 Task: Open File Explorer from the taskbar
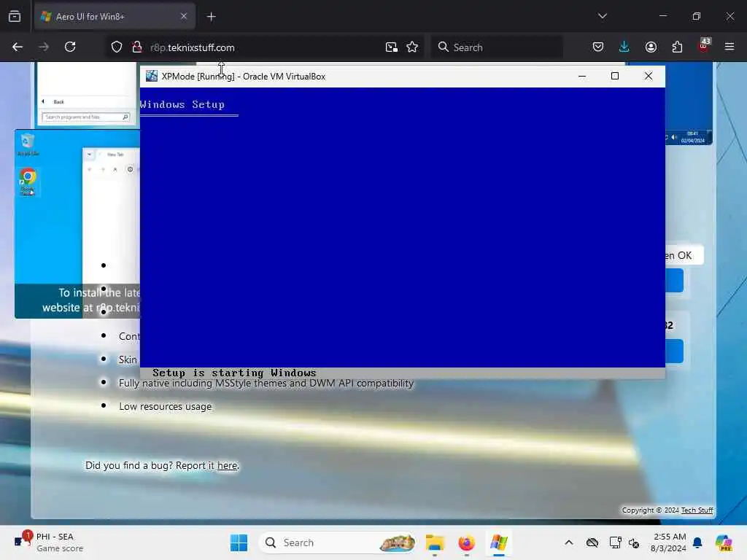(435, 542)
